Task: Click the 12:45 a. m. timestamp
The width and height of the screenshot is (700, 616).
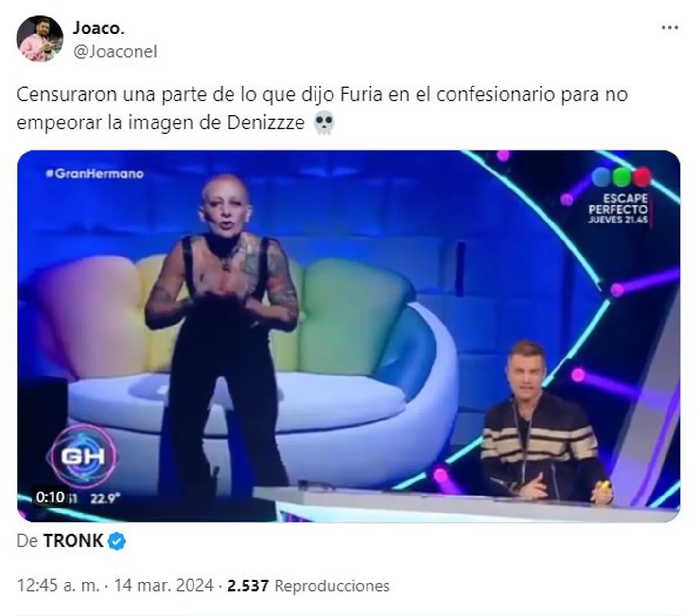Action: [x=58, y=585]
